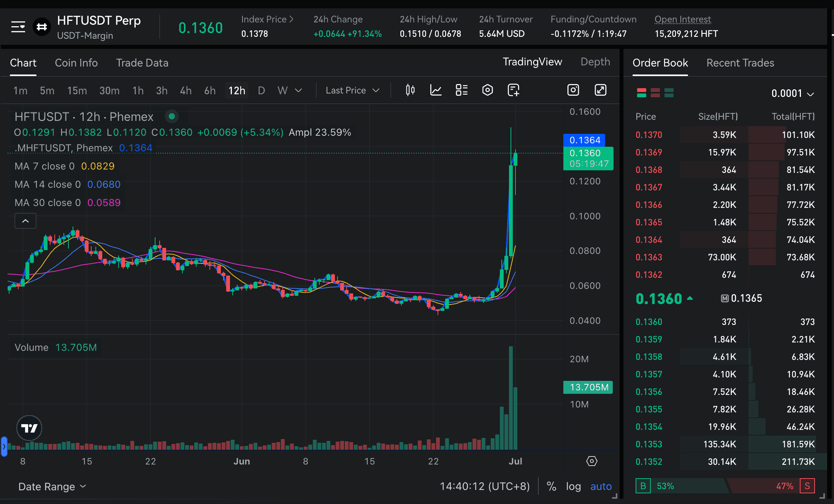Switch chart scale to log

[573, 486]
